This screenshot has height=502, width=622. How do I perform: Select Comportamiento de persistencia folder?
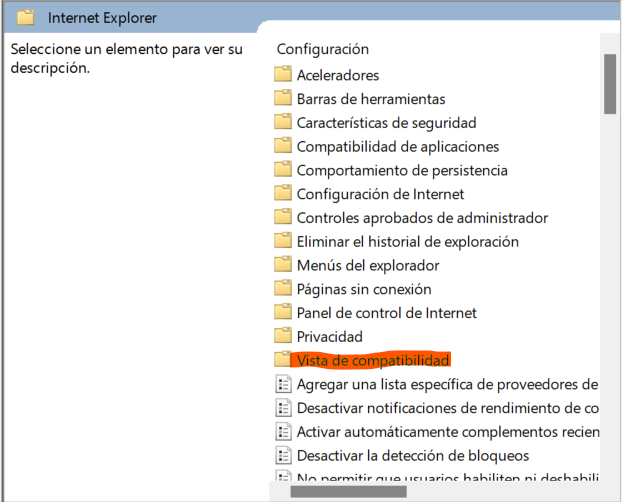coord(402,171)
